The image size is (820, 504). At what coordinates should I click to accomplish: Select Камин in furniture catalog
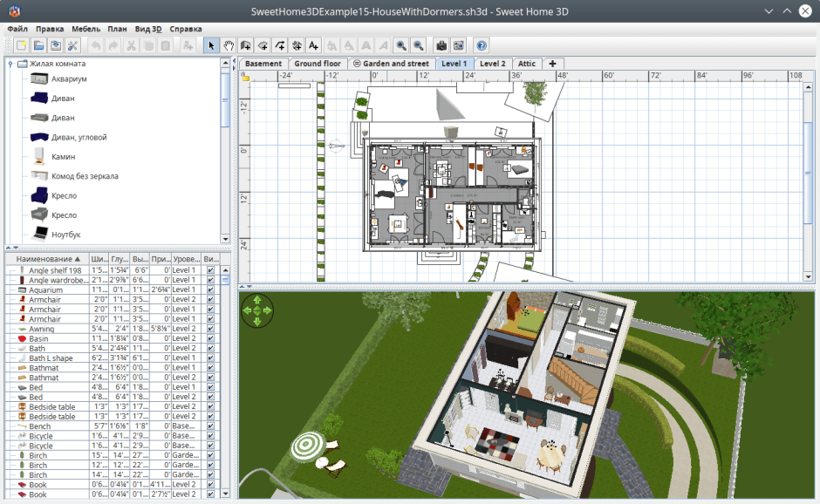64,157
